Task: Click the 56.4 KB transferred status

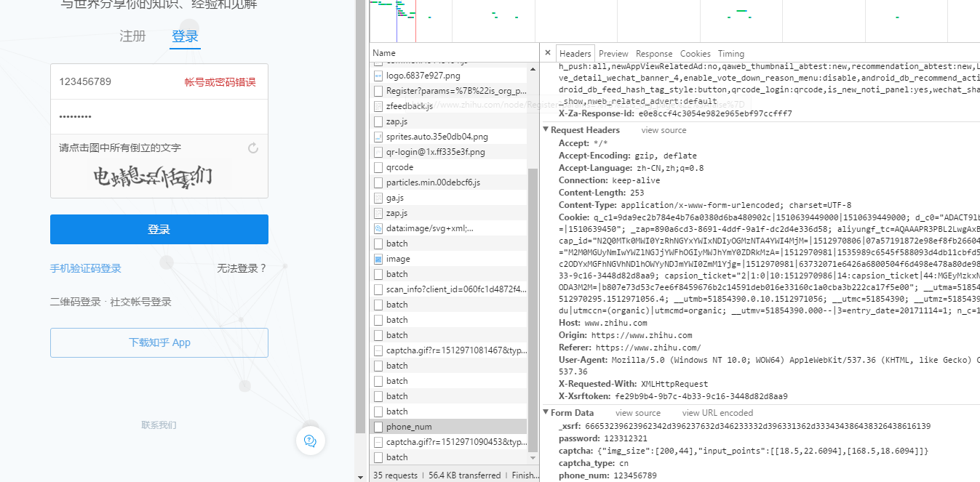Action: click(x=465, y=475)
